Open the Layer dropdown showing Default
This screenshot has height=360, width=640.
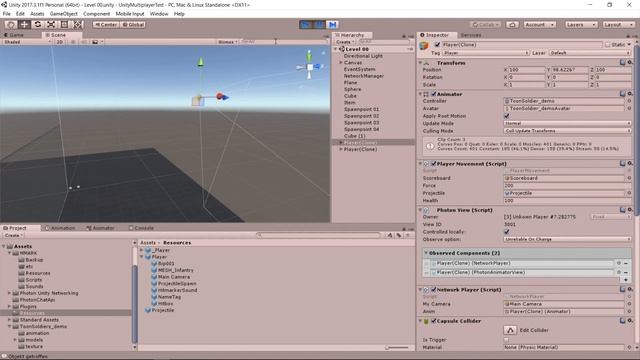tap(590, 53)
